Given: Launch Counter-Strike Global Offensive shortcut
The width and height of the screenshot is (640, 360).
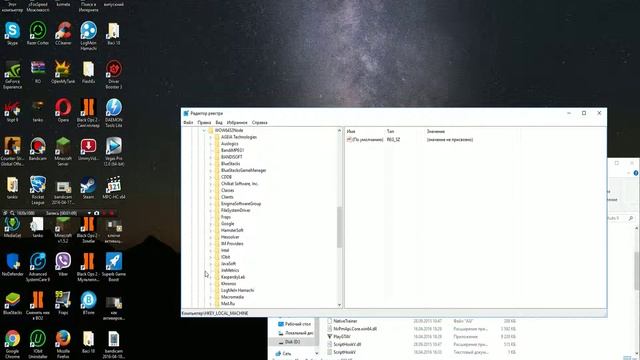Looking at the screenshot, I should click(x=12, y=151).
